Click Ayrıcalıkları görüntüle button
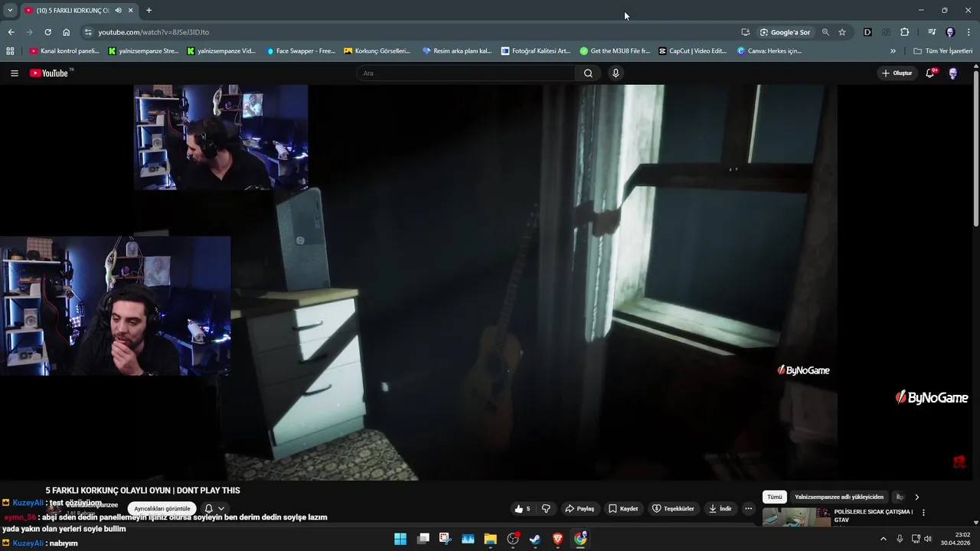 [x=162, y=509]
